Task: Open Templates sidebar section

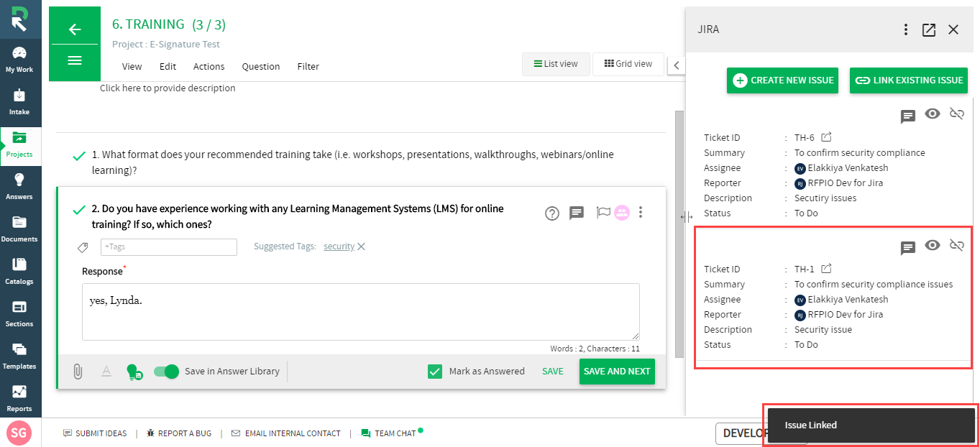Action: (19, 356)
